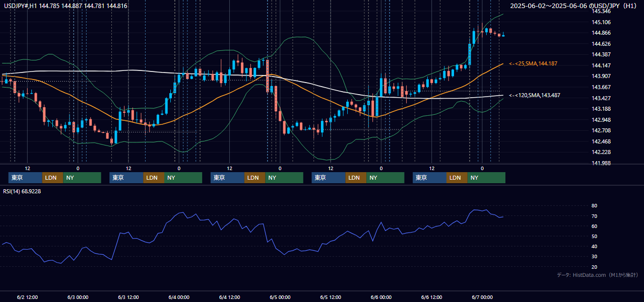Viewport: 644px width, 302px height.
Task: Select the 142.468 price level
Action: (x=601, y=141)
